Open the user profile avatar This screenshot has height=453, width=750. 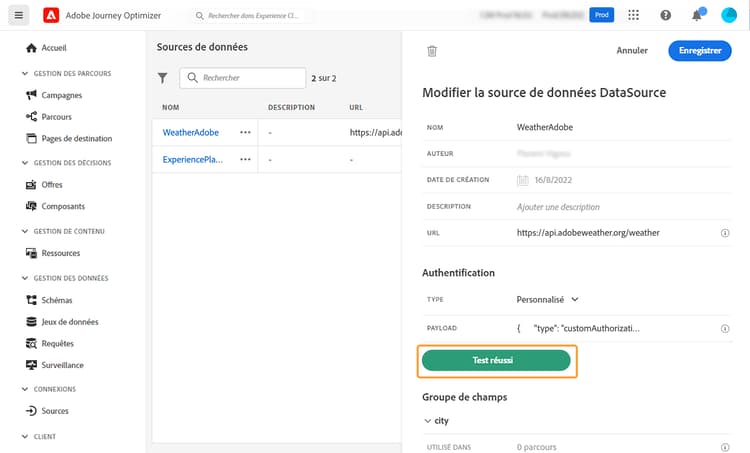pos(728,15)
